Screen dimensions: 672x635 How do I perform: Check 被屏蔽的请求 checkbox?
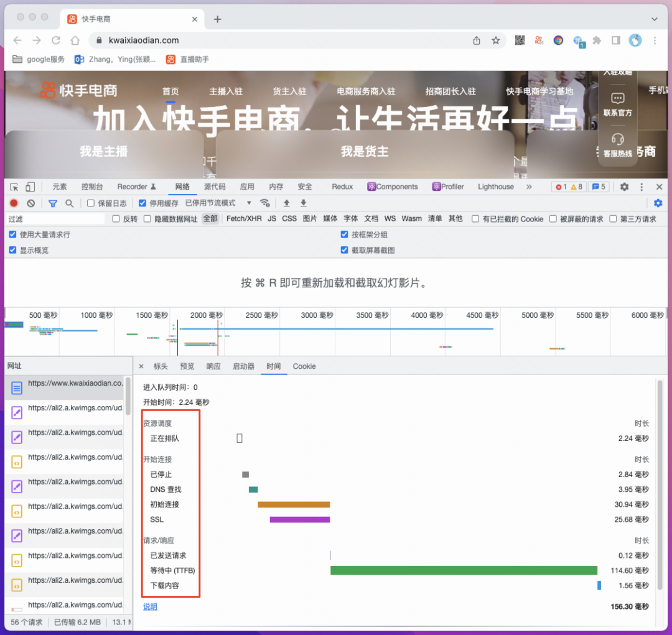pyautogui.click(x=553, y=219)
